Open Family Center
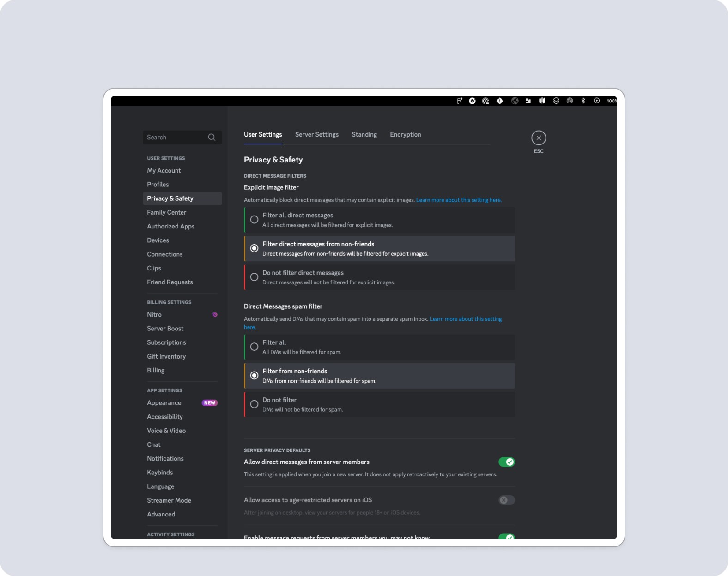The width and height of the screenshot is (728, 576). coord(182,212)
